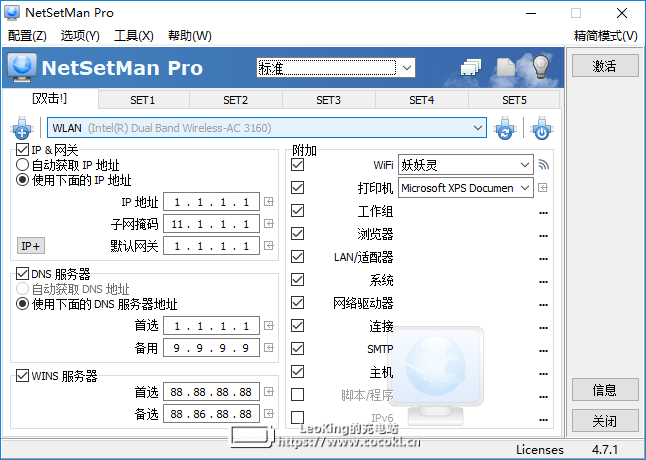Click the Licenses status bar text
646x460 pixels.
pyautogui.click(x=540, y=449)
